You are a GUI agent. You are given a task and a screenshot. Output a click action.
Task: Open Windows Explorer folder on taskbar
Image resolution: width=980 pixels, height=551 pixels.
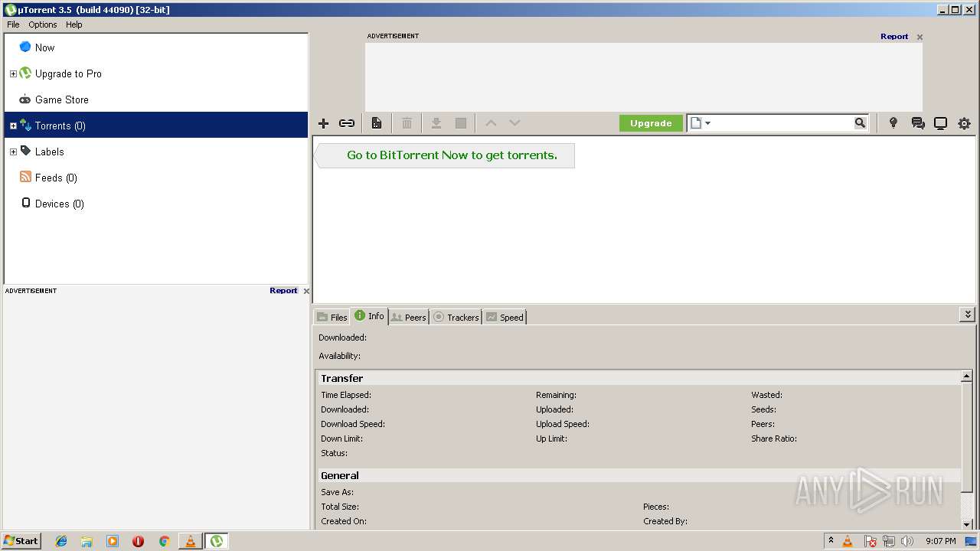[87, 541]
